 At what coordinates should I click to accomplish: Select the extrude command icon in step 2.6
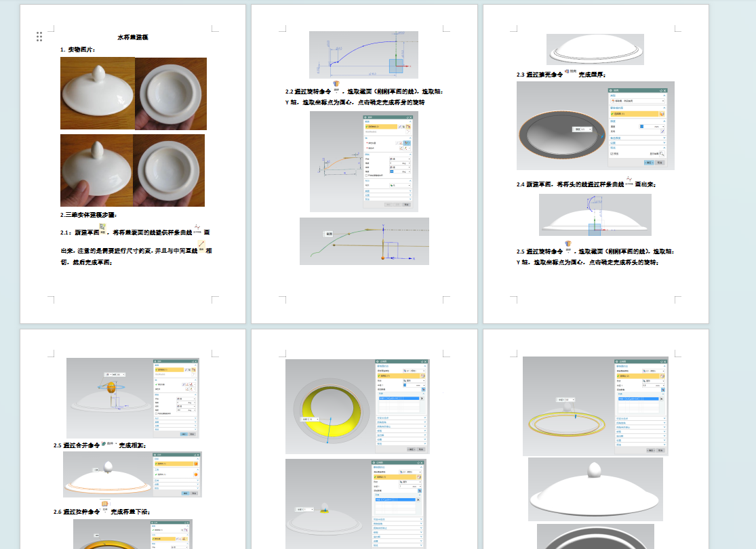[x=104, y=506]
